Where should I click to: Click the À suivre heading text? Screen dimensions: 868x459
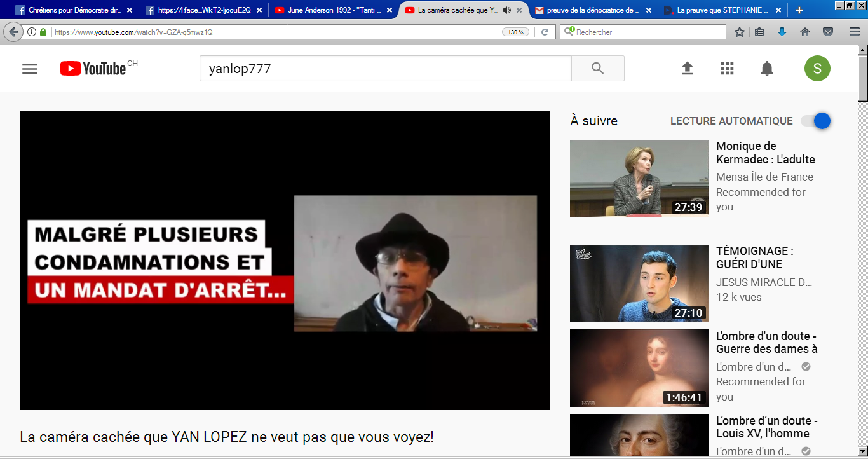click(x=593, y=121)
